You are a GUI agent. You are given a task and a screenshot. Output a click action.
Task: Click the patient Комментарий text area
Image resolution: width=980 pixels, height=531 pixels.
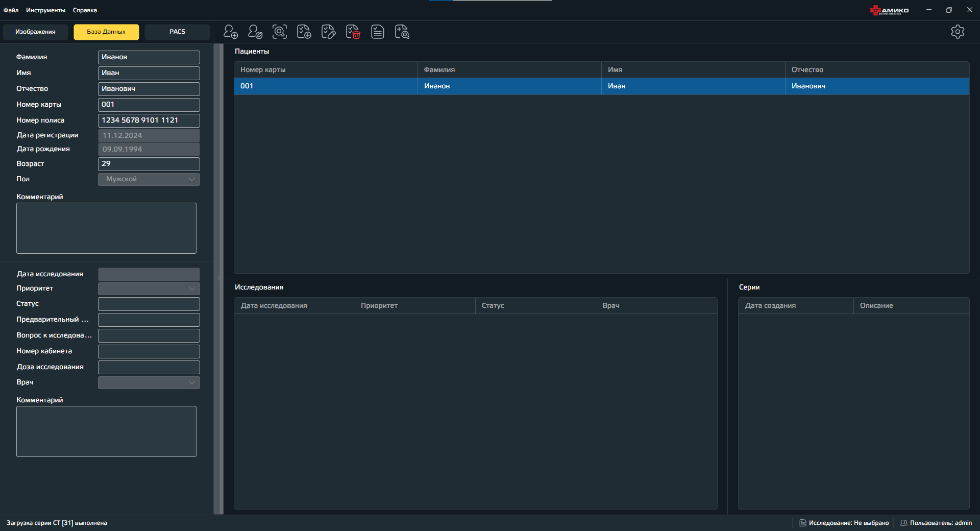coord(106,228)
